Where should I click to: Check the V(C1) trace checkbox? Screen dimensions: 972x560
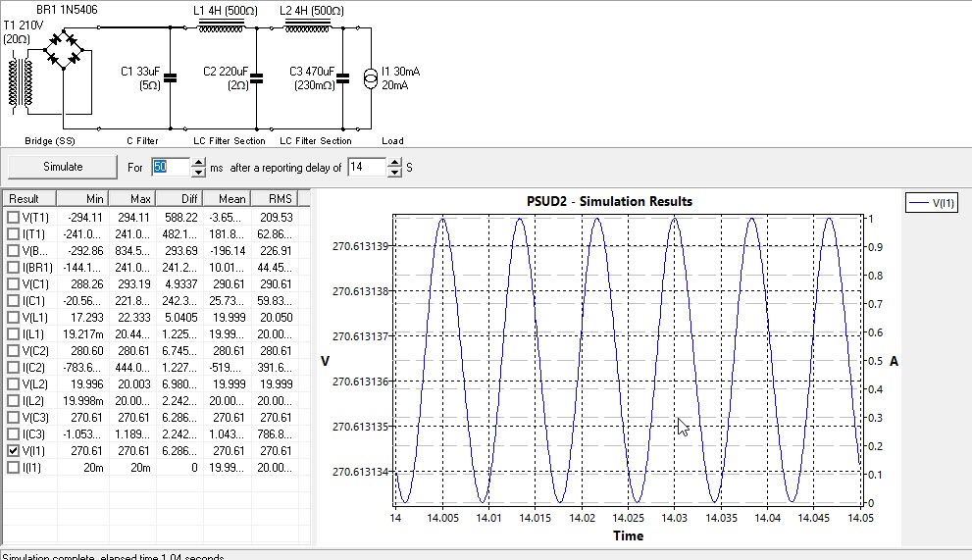pyautogui.click(x=13, y=283)
